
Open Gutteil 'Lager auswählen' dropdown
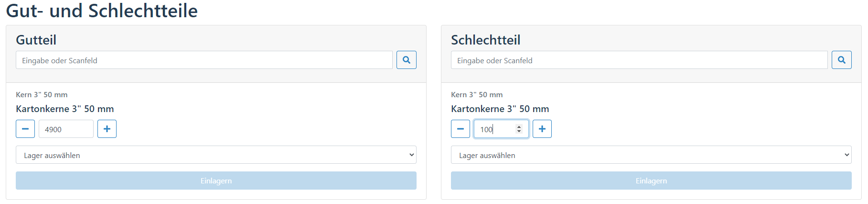click(x=216, y=155)
